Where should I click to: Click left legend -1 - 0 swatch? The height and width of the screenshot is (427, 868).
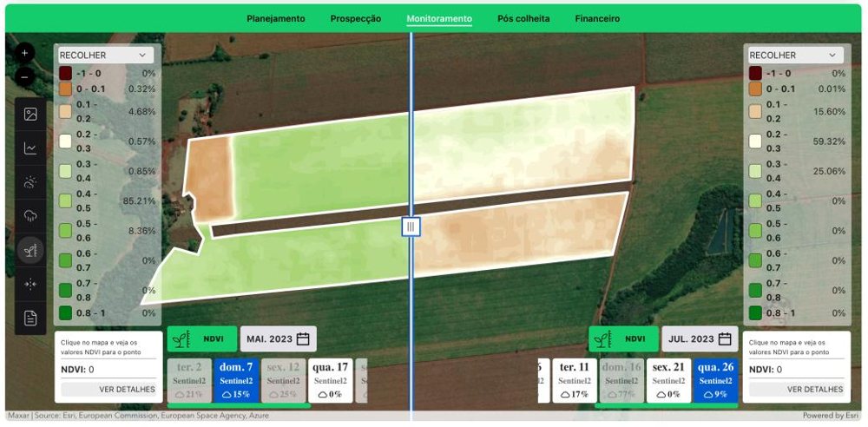click(x=65, y=73)
